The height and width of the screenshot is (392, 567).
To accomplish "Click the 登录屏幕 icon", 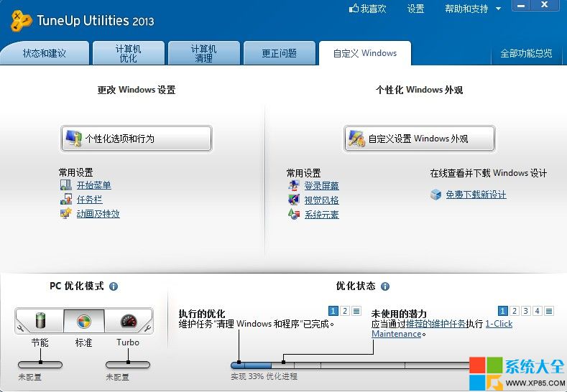I will (x=294, y=185).
